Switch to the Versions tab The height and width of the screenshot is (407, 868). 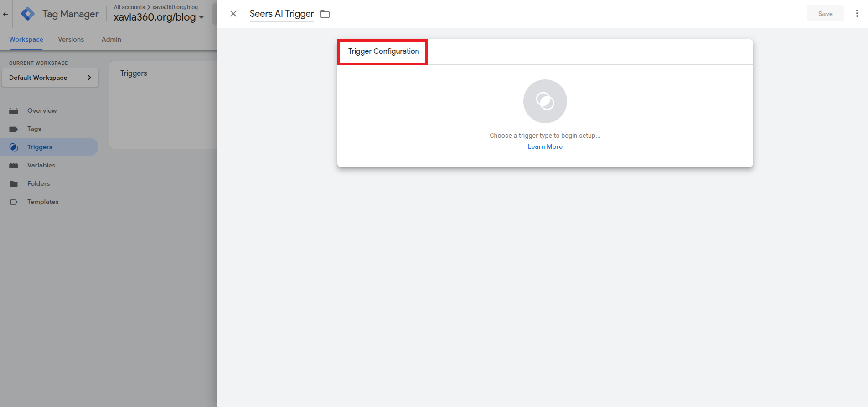click(x=71, y=39)
